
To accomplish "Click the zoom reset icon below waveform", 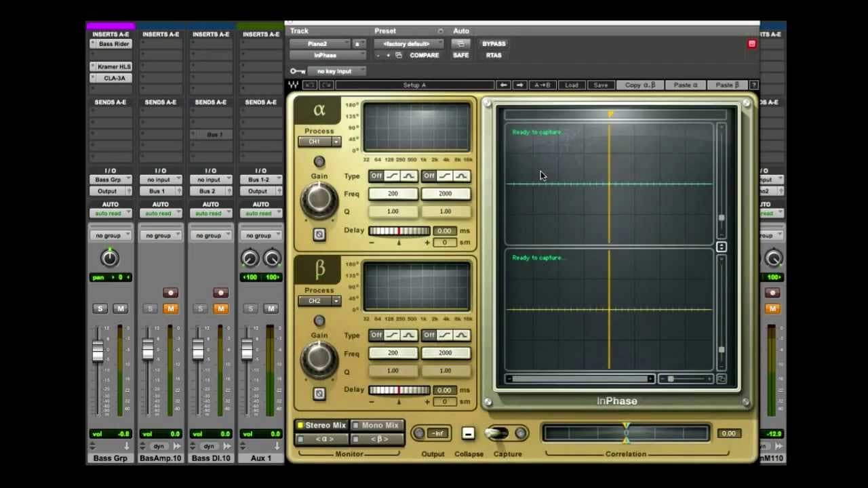I will pos(721,379).
